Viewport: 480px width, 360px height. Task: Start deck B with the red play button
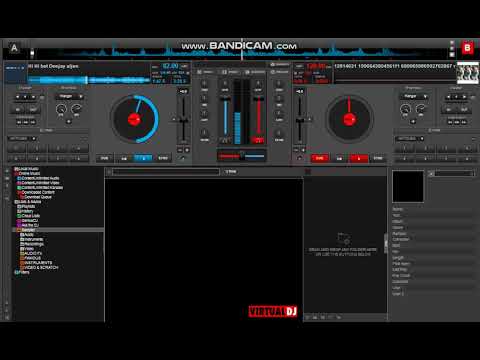pos(359,158)
